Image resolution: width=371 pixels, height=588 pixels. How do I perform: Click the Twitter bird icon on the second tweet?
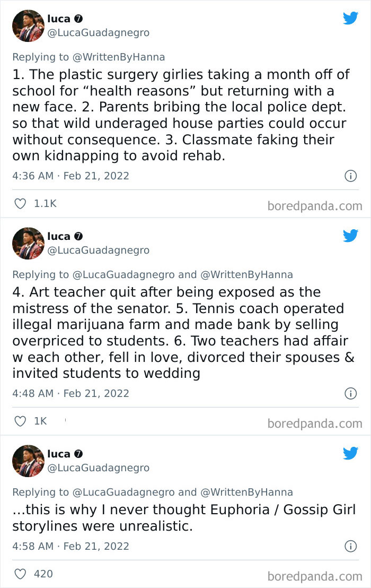point(350,236)
